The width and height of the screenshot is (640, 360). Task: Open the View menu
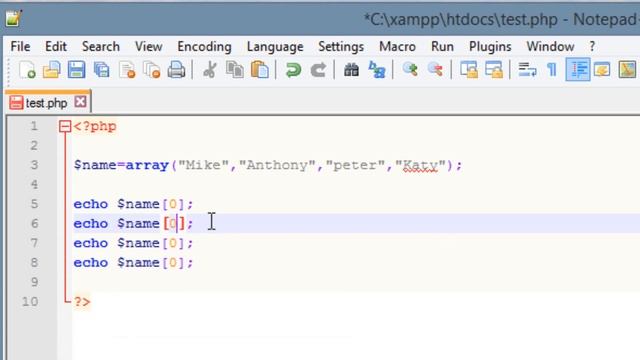(x=149, y=47)
